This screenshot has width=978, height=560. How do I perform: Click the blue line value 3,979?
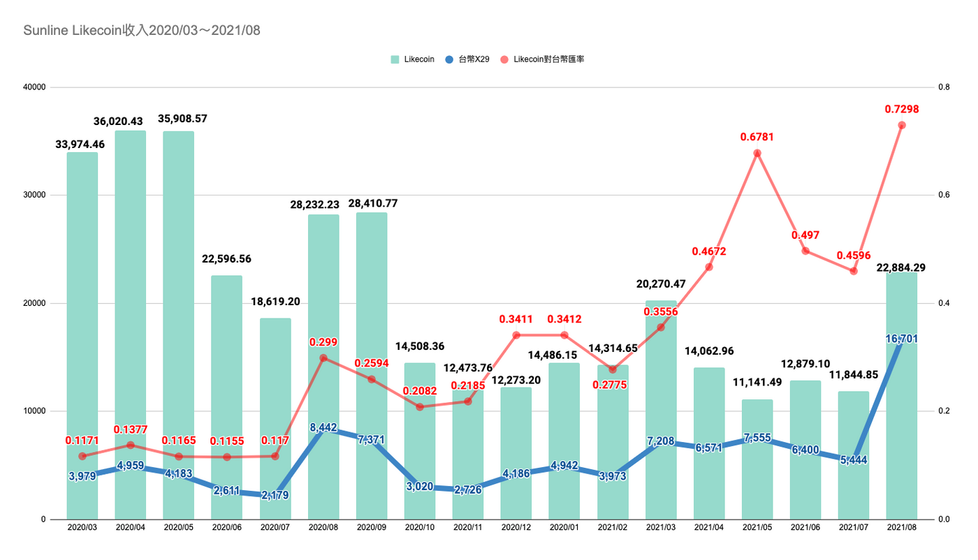point(82,476)
